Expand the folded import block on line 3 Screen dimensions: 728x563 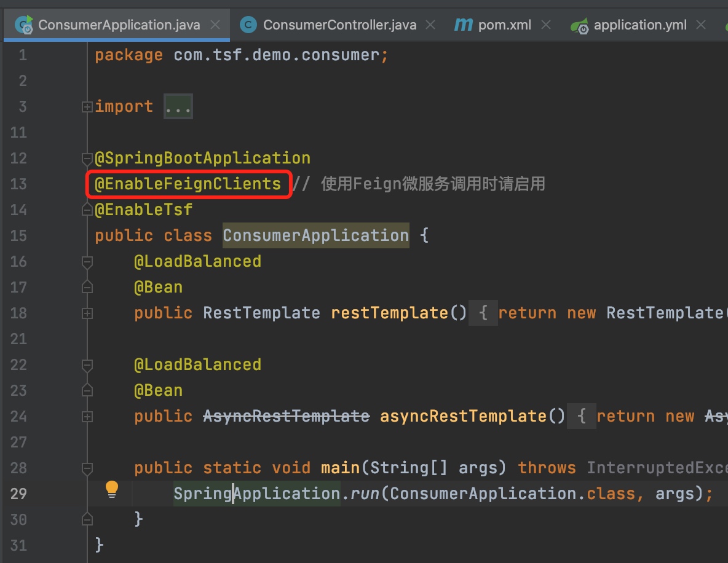pyautogui.click(x=87, y=107)
